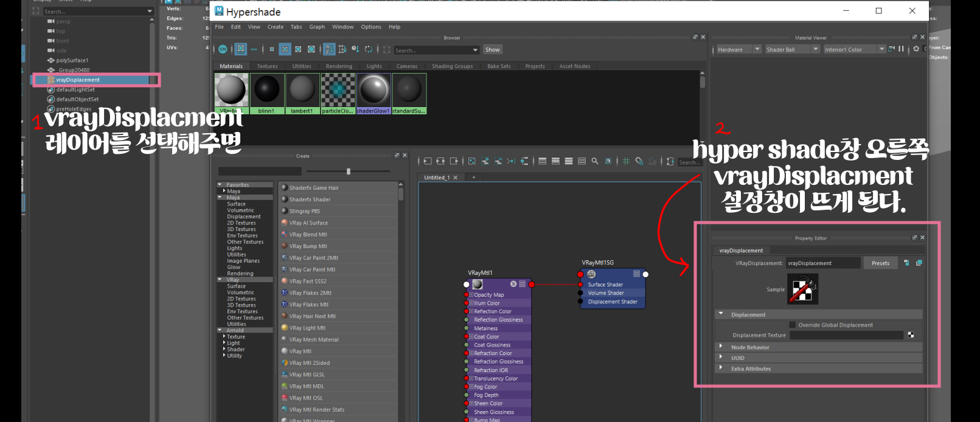This screenshot has height=422, width=980.
Task: Toggle the grid display icon in graph
Action: click(x=626, y=161)
